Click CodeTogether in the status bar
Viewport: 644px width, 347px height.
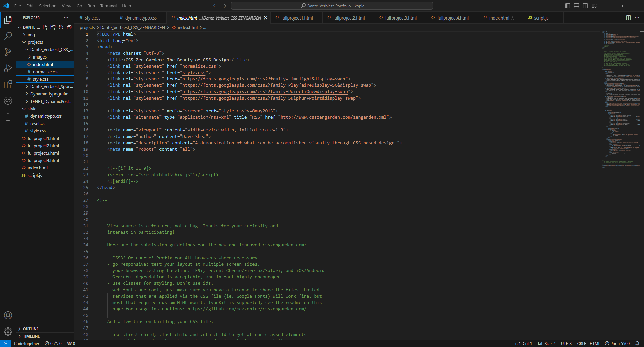pos(27,343)
